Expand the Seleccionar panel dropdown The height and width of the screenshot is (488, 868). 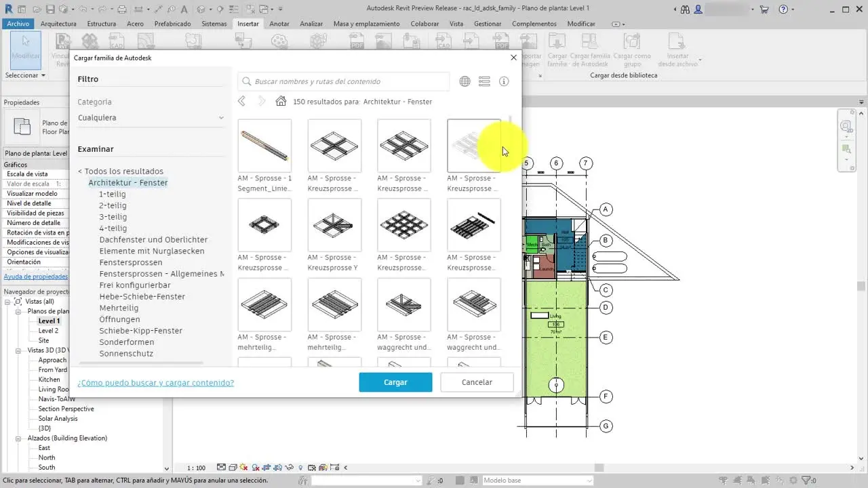click(25, 75)
